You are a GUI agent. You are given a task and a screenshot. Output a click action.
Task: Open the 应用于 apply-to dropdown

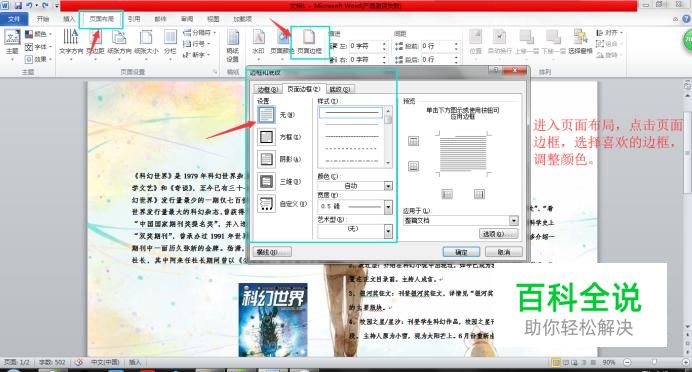point(514,220)
